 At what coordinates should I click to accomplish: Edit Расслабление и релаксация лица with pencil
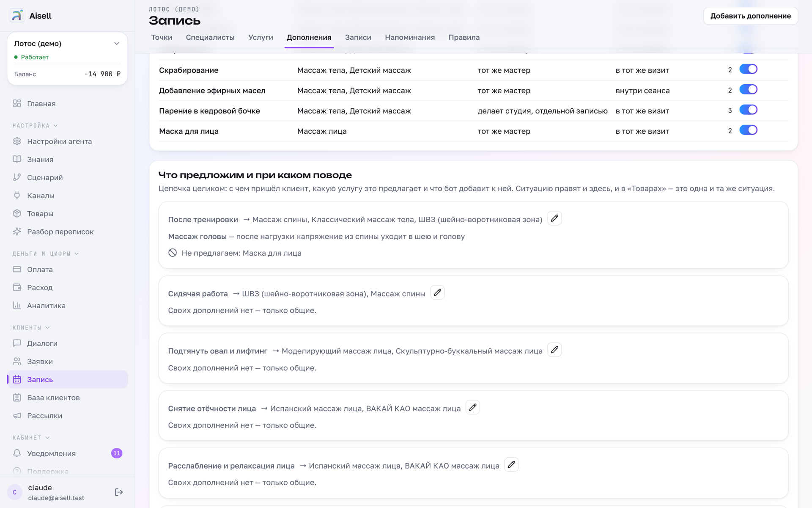point(511,465)
